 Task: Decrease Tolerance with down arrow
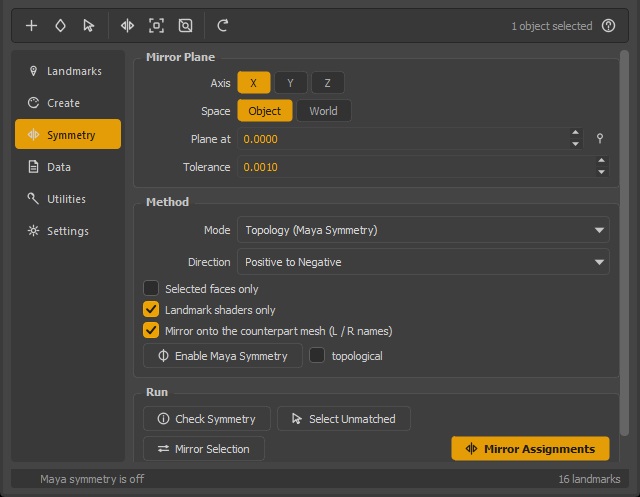(601, 172)
